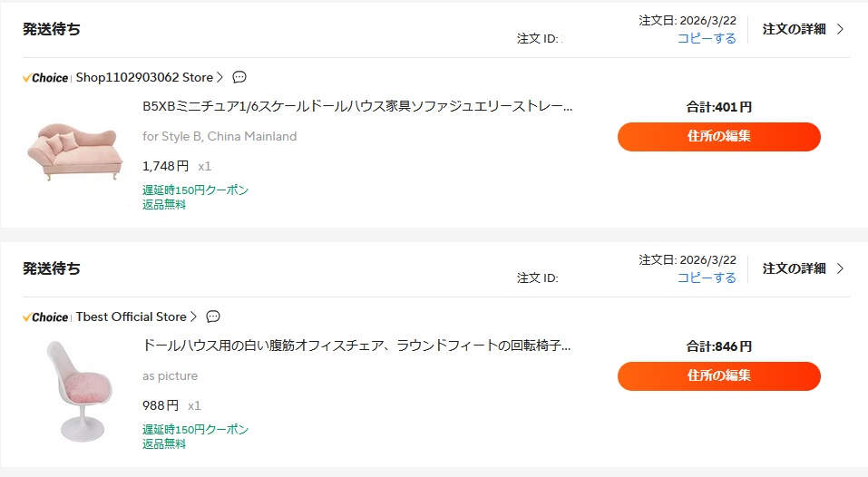Expand order details arrow for the chair order
Image resolution: width=868 pixels, height=477 pixels.
[x=840, y=268]
